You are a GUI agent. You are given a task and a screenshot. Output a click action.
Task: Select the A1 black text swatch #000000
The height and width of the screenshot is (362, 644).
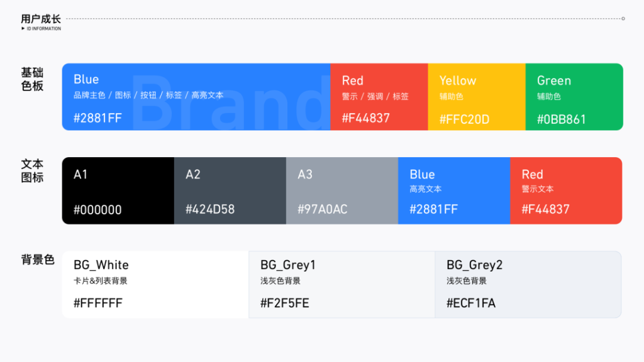pos(118,190)
